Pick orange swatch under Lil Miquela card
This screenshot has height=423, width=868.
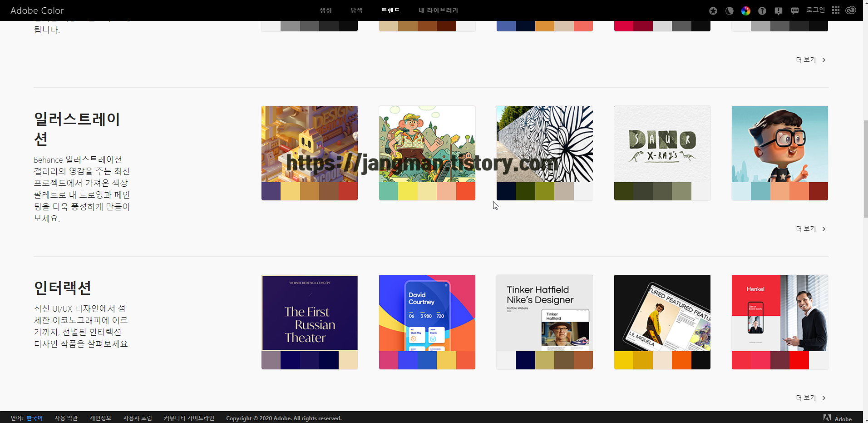click(x=681, y=360)
